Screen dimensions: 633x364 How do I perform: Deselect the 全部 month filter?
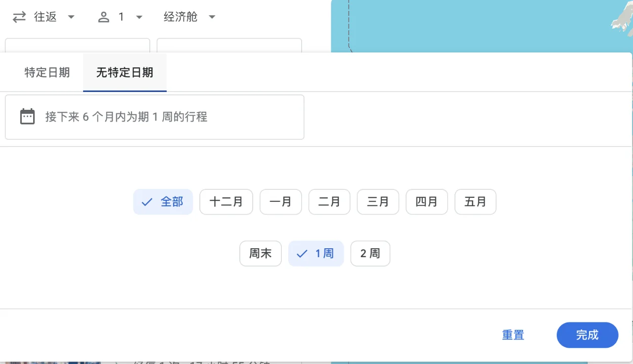[x=163, y=202]
